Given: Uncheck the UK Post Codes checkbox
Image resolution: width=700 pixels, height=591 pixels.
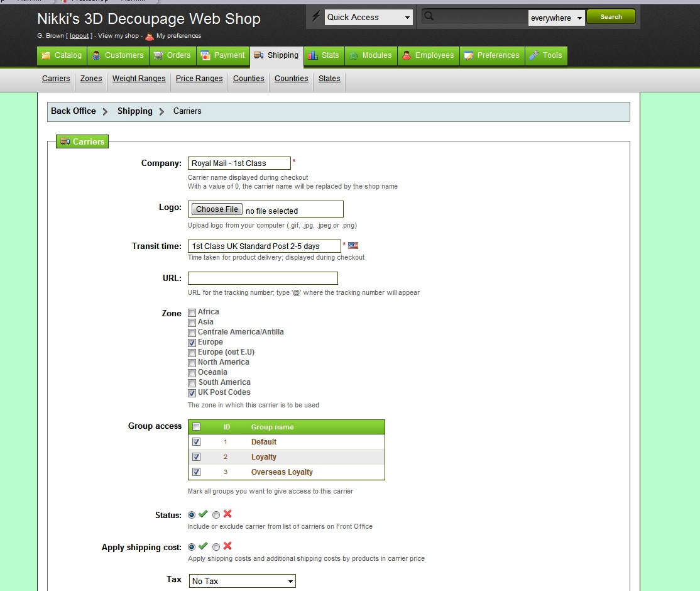Looking at the screenshot, I should [x=192, y=393].
